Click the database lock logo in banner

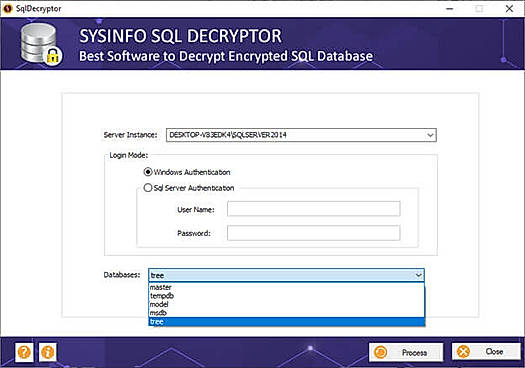coord(41,44)
